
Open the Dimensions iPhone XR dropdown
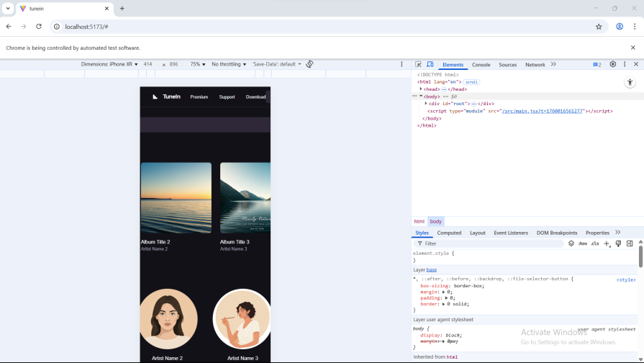[x=109, y=64]
